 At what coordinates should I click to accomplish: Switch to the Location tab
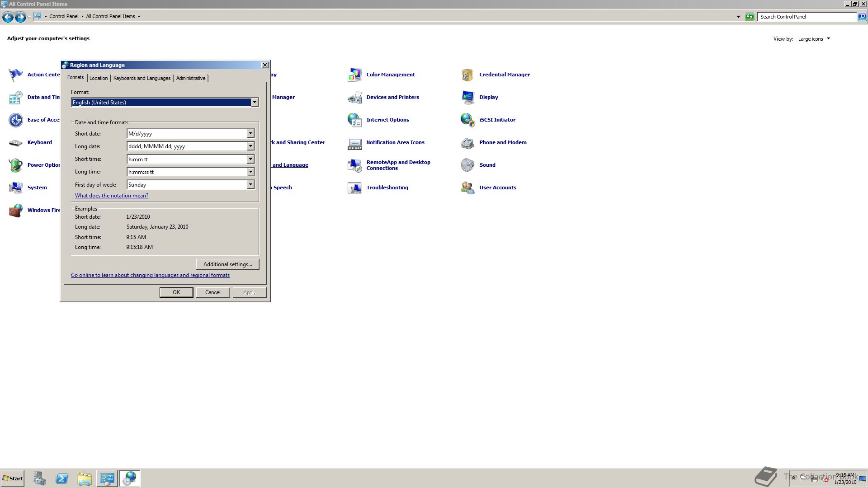[99, 78]
